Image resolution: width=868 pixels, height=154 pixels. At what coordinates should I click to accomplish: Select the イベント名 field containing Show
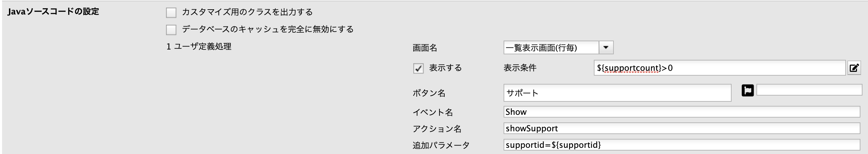tap(682, 112)
